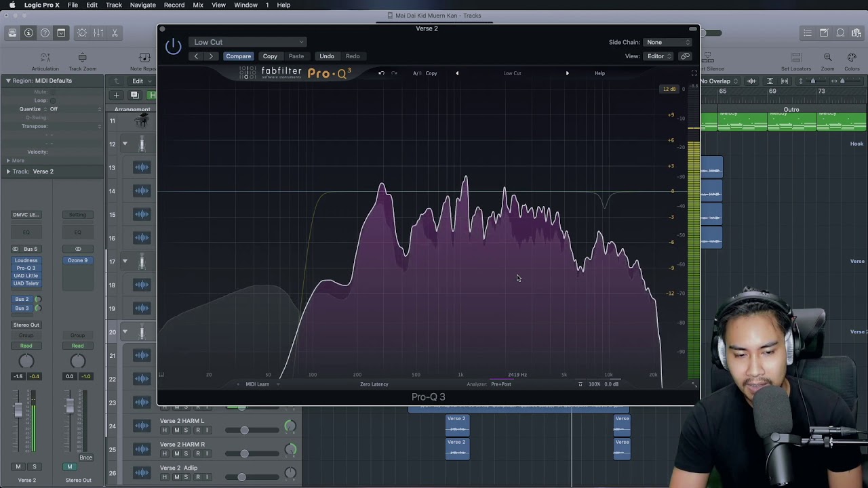Screen dimensions: 868x488
Task: Solo the Verse 2 channel strip
Action: [x=35, y=467]
